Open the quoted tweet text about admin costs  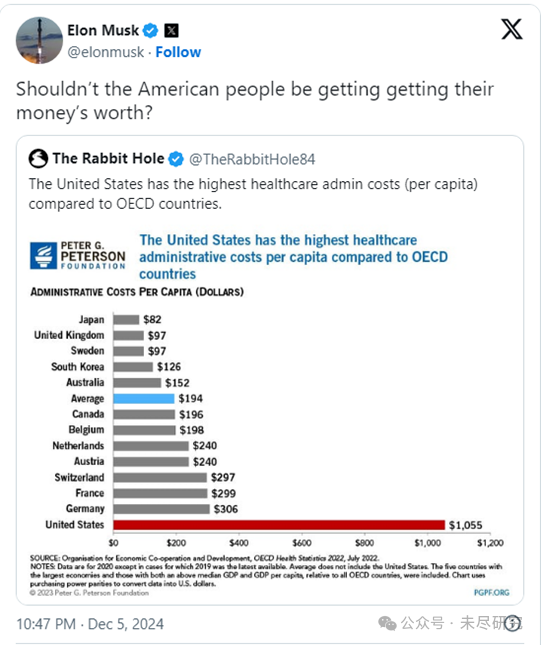tap(253, 194)
